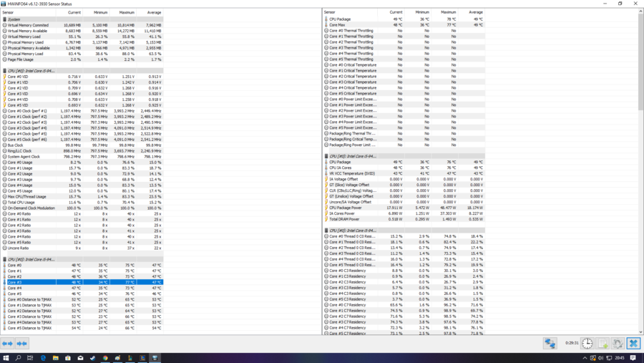The image size is (644, 363).
Task: Select the VR VCC Temperature (SVID) row
Action: click(404, 173)
